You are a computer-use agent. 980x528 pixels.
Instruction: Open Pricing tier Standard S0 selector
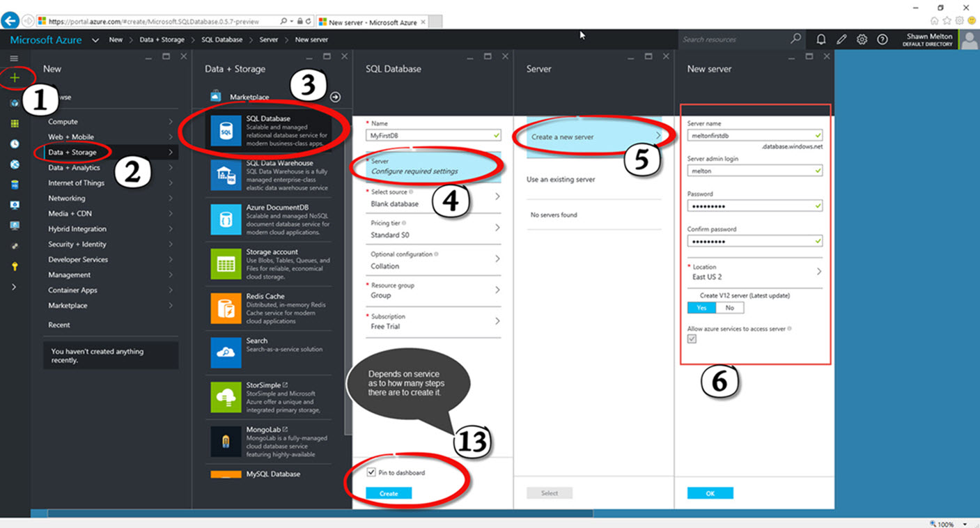(433, 229)
